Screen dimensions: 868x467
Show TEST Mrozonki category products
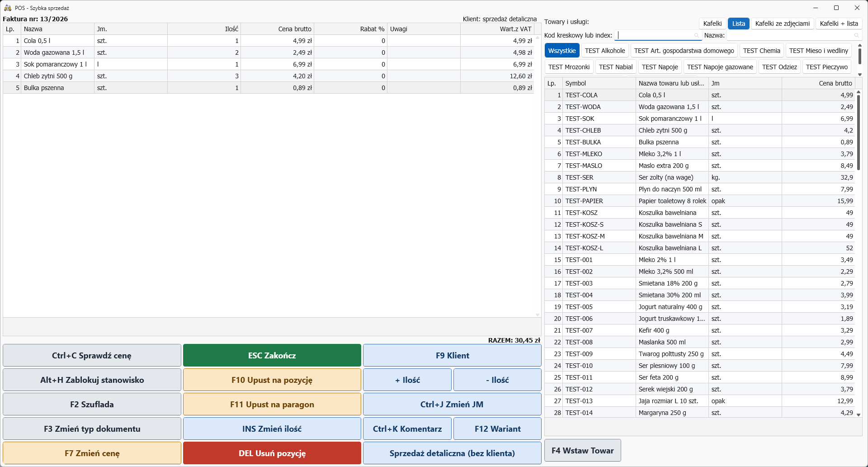[x=569, y=67]
